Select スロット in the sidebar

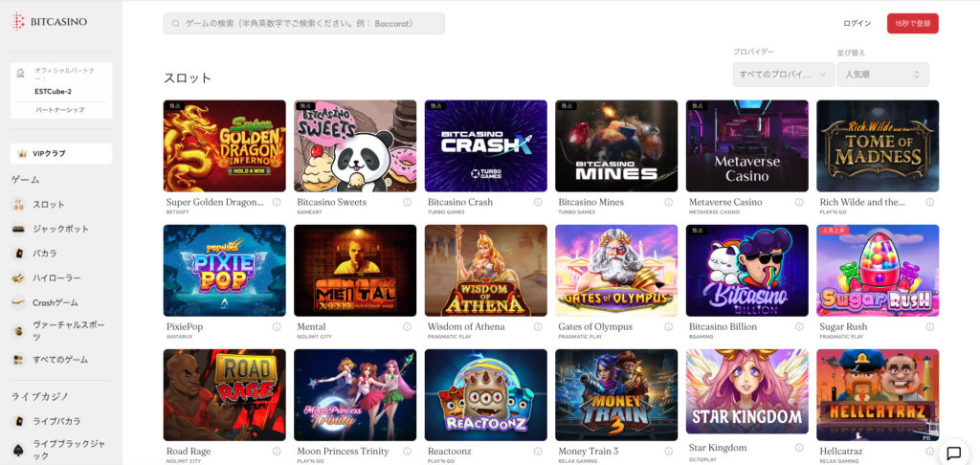tap(49, 205)
